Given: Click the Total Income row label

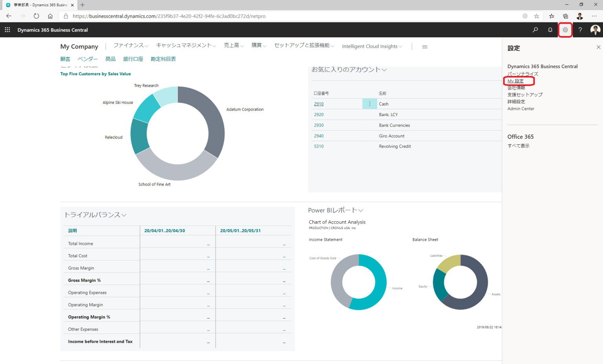Looking at the screenshot, I should 80,244.
